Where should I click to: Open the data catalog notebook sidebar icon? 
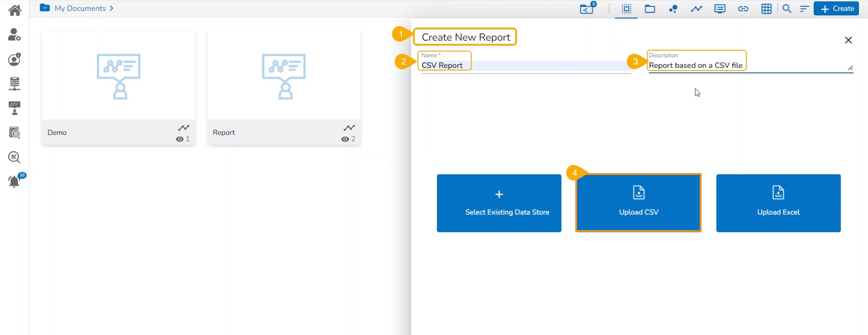pos(14,132)
